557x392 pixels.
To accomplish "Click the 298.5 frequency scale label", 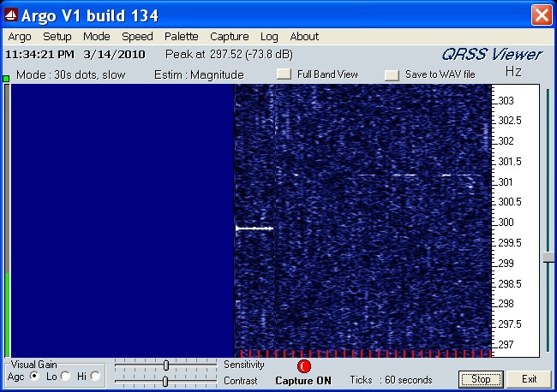I will click(510, 284).
